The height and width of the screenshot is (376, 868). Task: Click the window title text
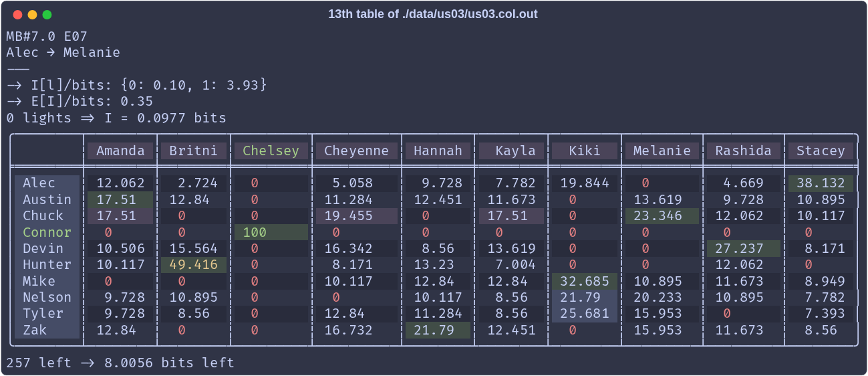click(x=433, y=14)
